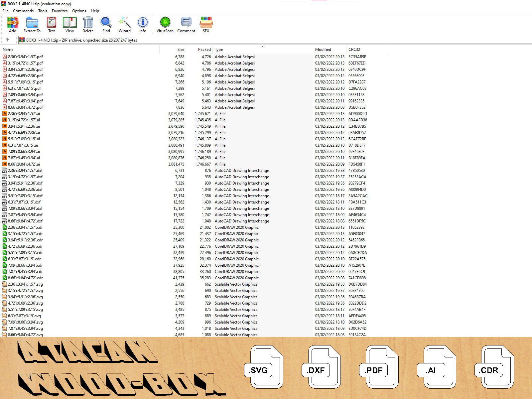Click the .AI file format graphic
This screenshot has height=399, width=532.
[437, 367]
